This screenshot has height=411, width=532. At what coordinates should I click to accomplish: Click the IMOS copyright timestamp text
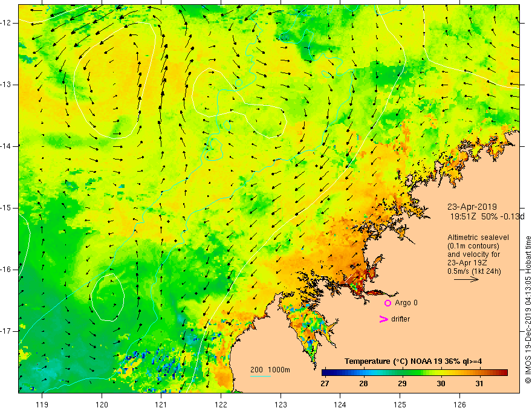click(528, 309)
